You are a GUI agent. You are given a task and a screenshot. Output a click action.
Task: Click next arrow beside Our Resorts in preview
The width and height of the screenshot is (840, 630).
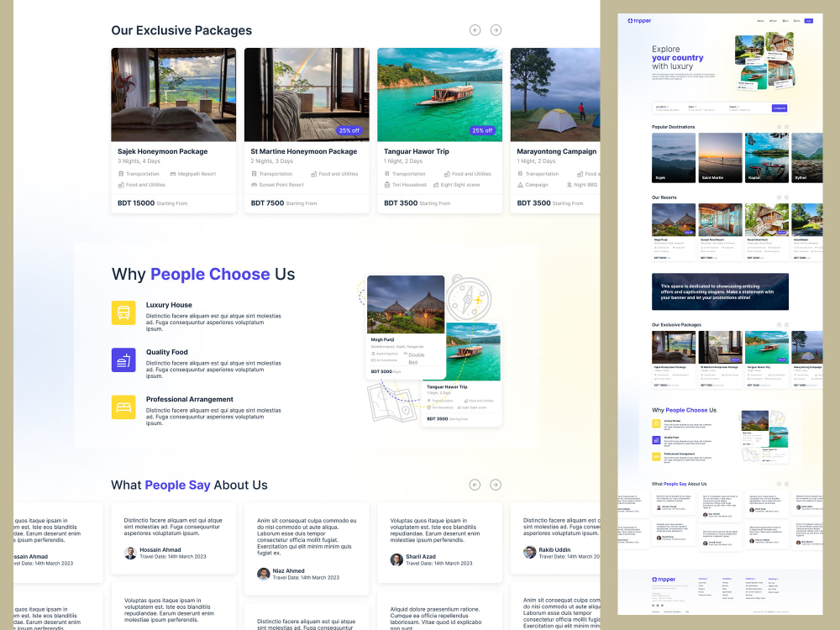[786, 197]
